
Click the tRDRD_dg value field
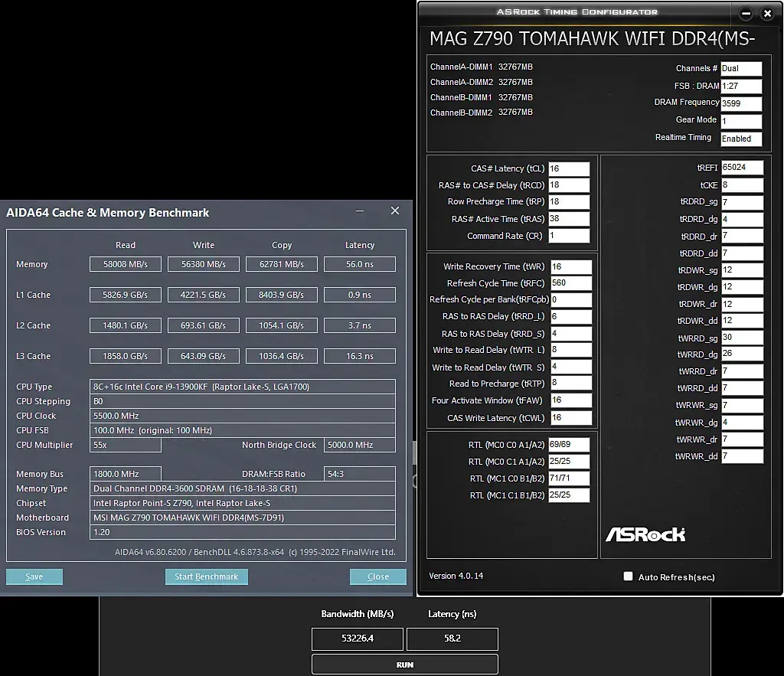[x=742, y=219]
